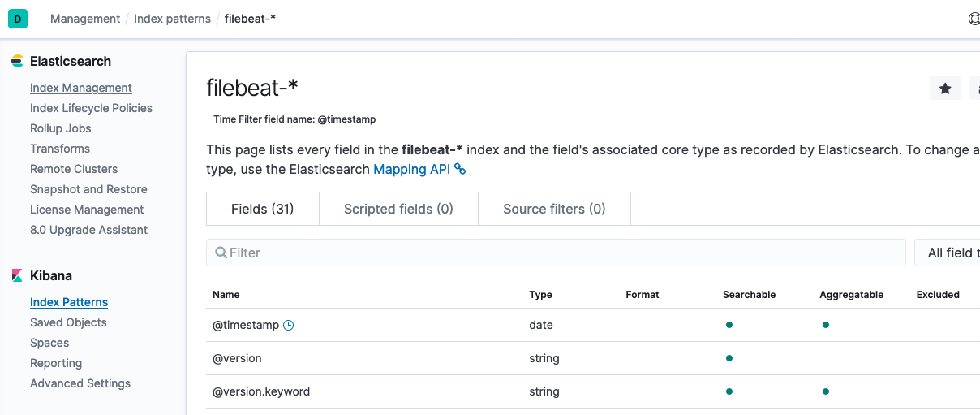Open the Mapping API link
The image size is (980, 415).
point(410,169)
